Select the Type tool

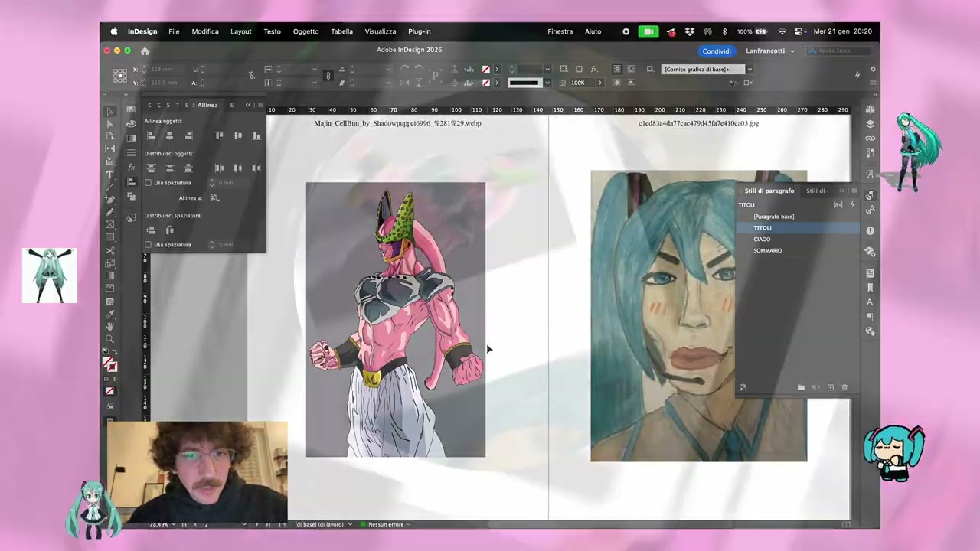[x=110, y=175]
